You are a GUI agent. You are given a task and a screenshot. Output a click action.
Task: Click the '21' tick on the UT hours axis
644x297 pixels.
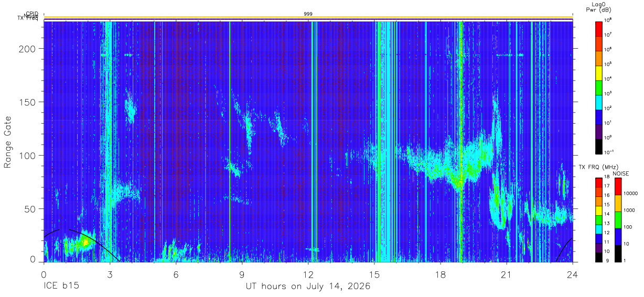coord(507,274)
